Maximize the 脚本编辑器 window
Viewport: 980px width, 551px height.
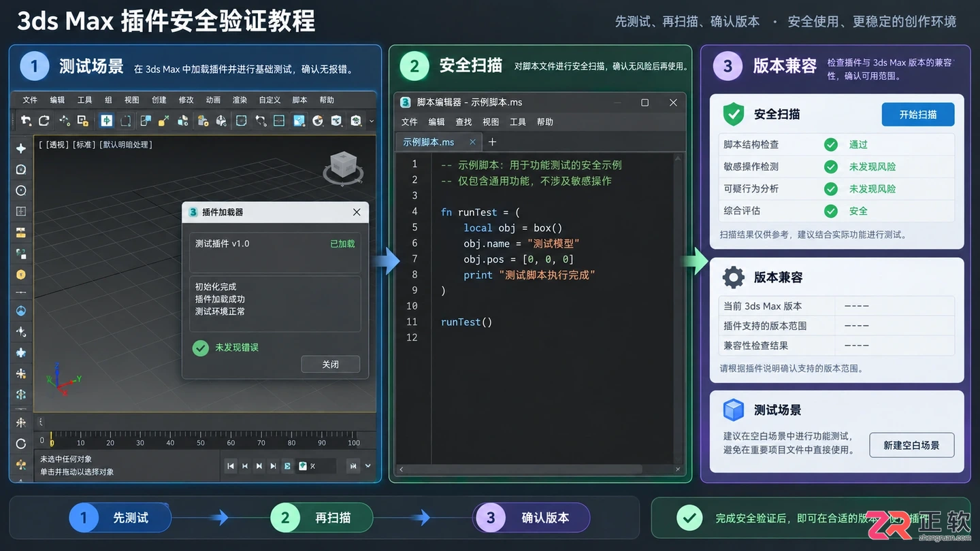(645, 103)
